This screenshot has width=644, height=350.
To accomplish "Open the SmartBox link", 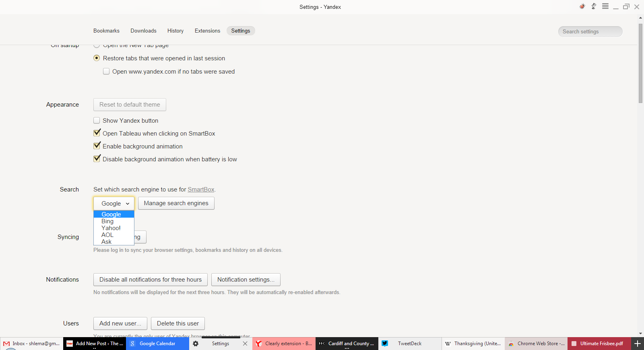I will 201,189.
